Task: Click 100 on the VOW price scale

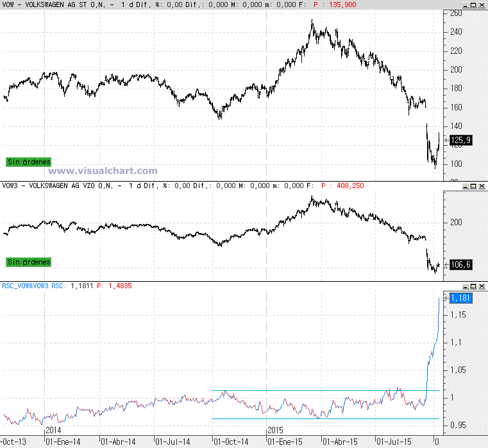Action: (x=456, y=164)
